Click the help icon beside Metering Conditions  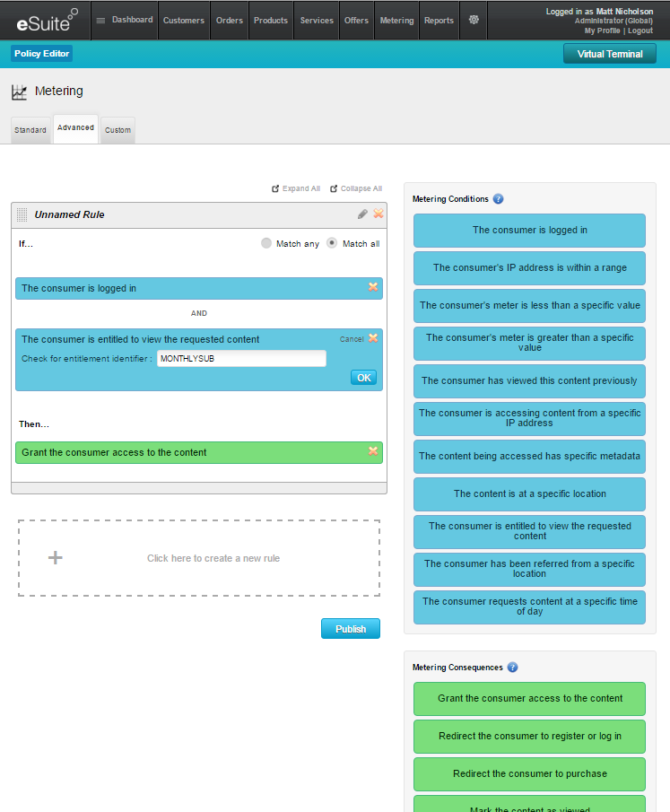pos(499,199)
